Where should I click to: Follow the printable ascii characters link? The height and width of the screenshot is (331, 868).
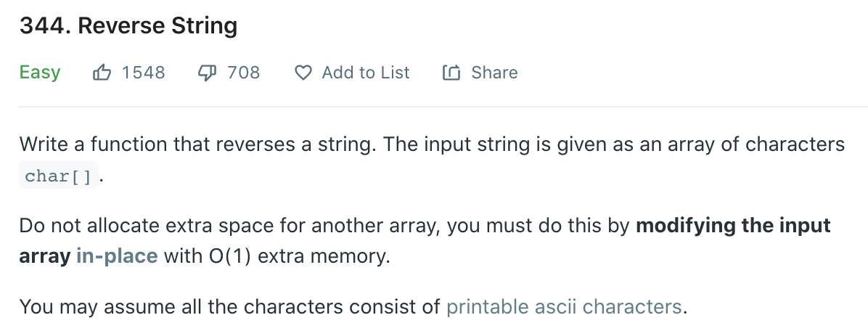tap(563, 306)
